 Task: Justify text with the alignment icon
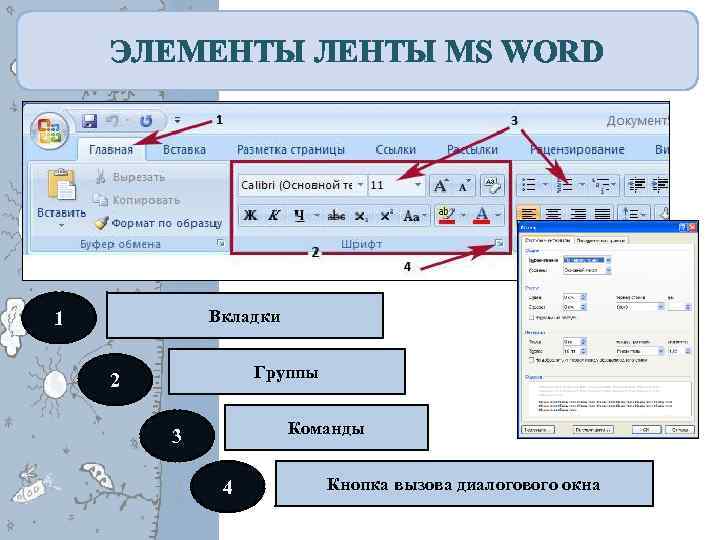(x=602, y=214)
